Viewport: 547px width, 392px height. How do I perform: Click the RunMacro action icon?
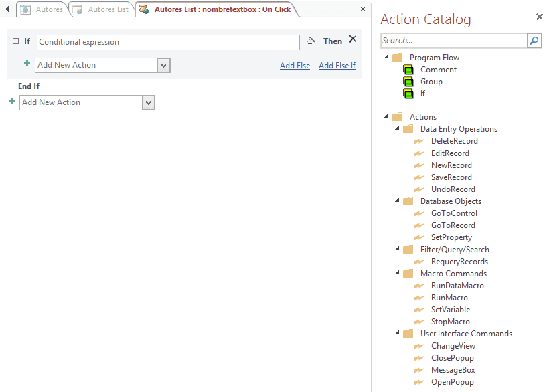[418, 298]
